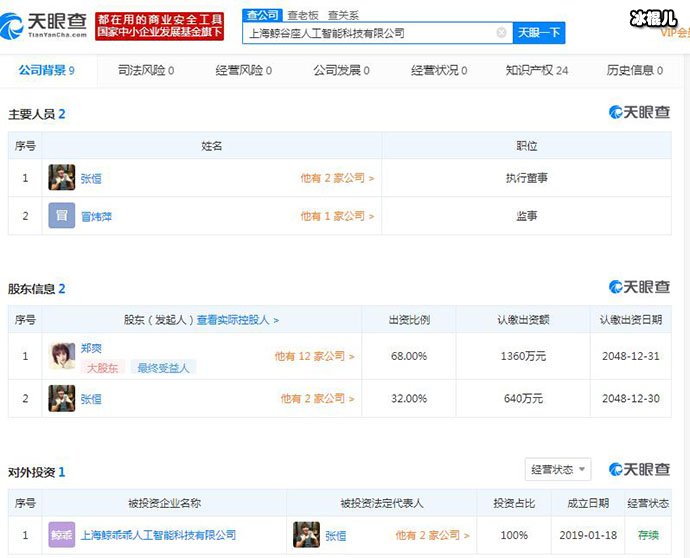Click 冒炜萍 placeholder avatar icon

click(62, 215)
